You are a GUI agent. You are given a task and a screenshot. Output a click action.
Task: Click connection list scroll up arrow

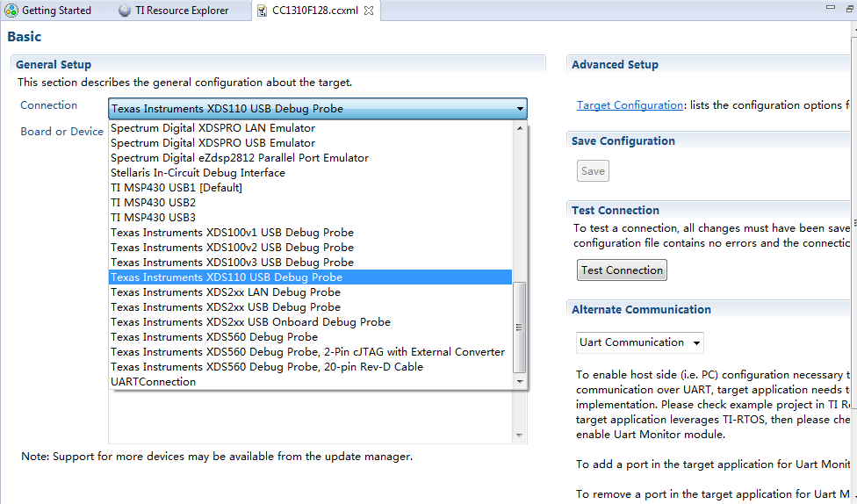point(520,128)
